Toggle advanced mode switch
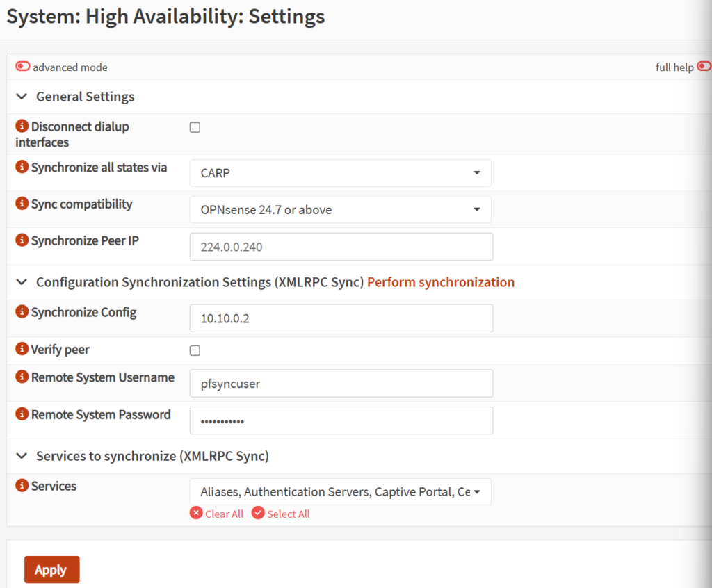The height and width of the screenshot is (588, 712). [23, 67]
